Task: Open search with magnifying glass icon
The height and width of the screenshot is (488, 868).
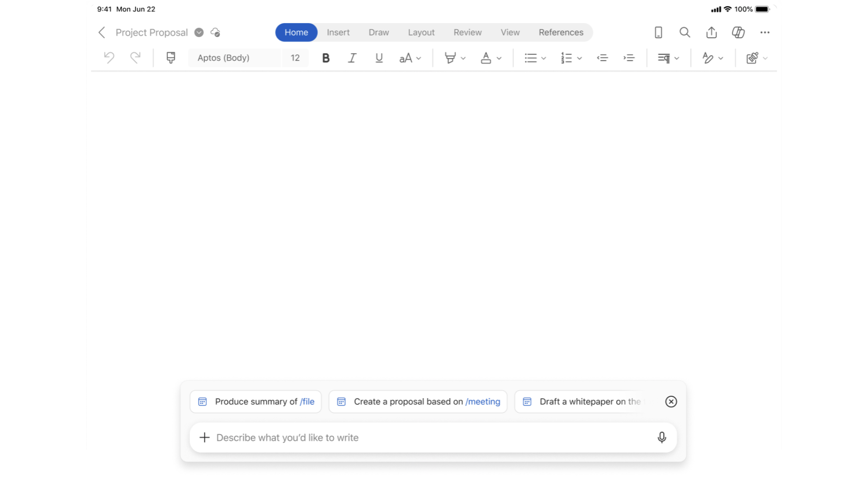Action: point(685,32)
